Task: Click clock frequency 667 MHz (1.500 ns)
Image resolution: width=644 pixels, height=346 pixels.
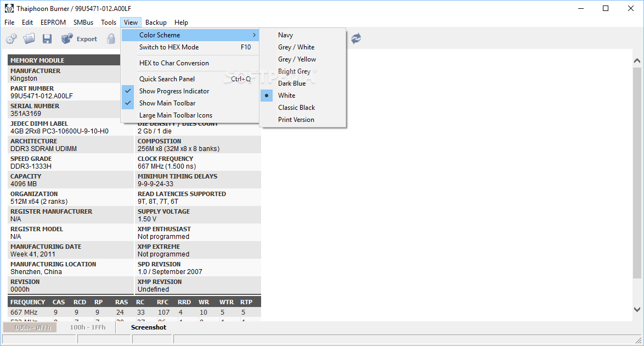Action: (x=167, y=166)
